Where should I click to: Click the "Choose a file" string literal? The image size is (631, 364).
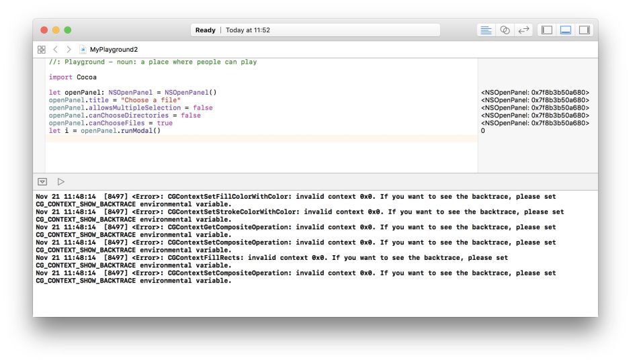pos(151,100)
